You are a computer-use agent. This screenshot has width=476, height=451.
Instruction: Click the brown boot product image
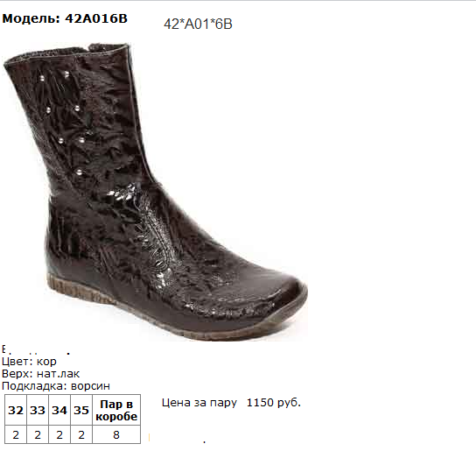[x=156, y=192]
